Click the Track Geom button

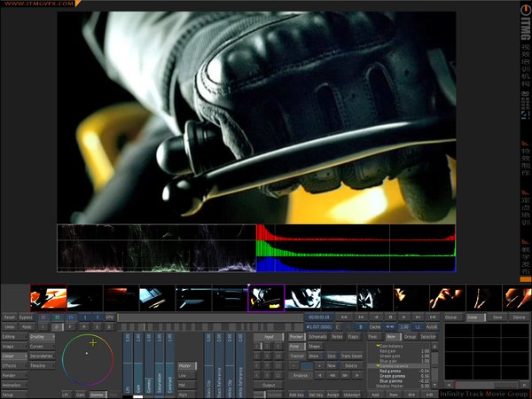pos(352,356)
